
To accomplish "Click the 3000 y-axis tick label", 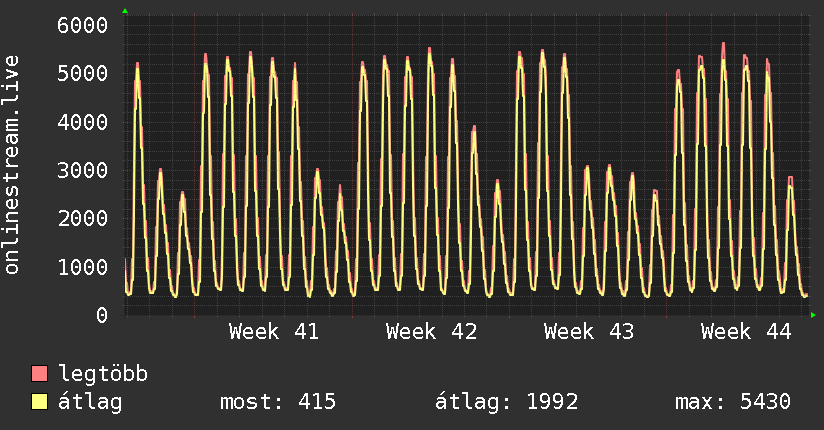I will point(83,170).
